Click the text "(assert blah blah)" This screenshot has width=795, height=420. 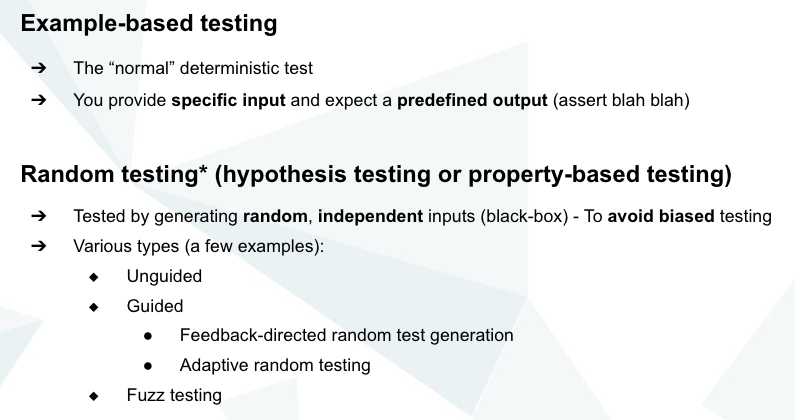coord(621,101)
